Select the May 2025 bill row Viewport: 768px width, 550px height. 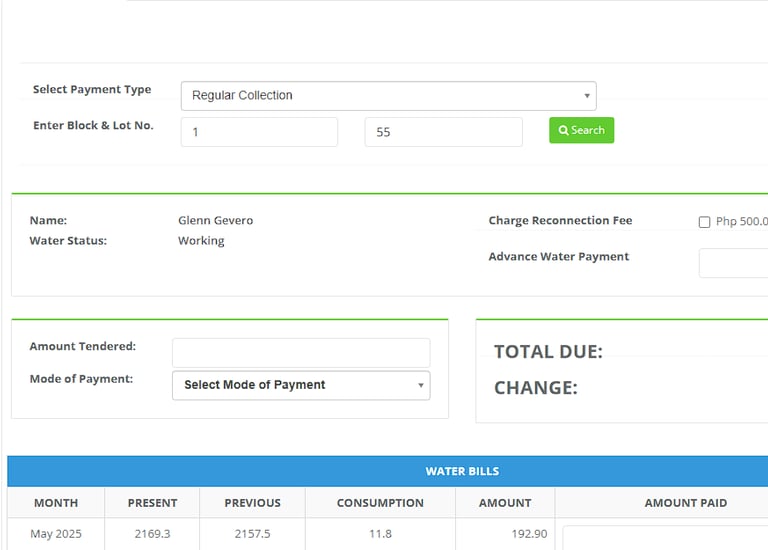[x=387, y=534]
